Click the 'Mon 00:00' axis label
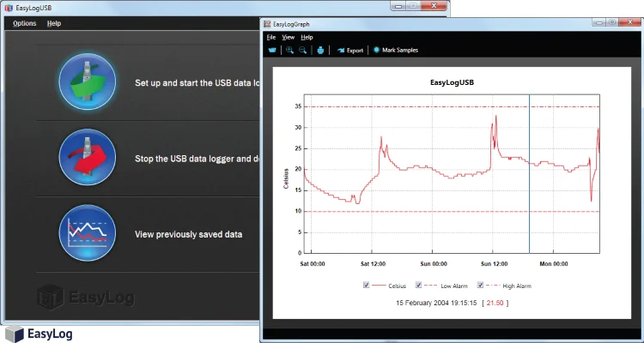The height and width of the screenshot is (343, 644). [x=554, y=264]
